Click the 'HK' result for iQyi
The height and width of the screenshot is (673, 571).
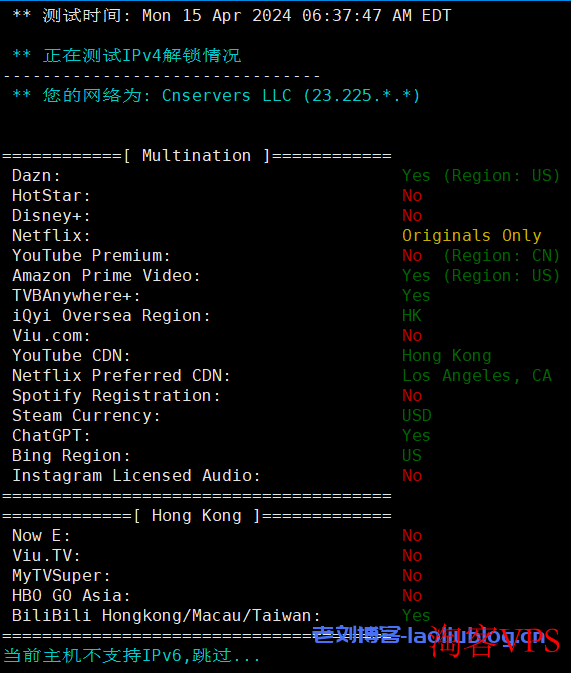(412, 315)
